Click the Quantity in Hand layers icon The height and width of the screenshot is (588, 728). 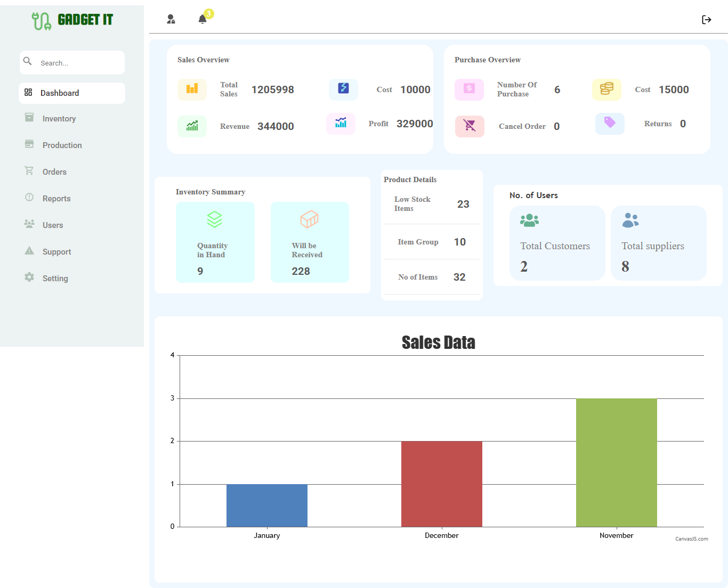tap(215, 219)
